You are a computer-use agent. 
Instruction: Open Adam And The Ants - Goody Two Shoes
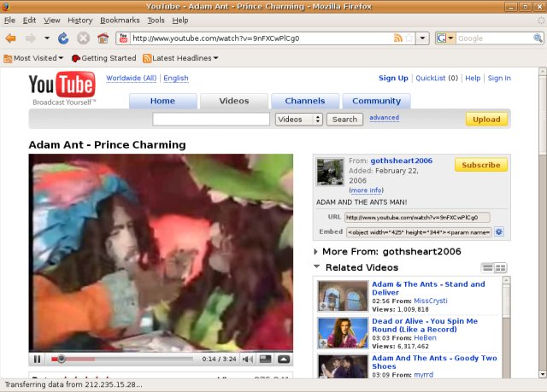[x=434, y=362]
